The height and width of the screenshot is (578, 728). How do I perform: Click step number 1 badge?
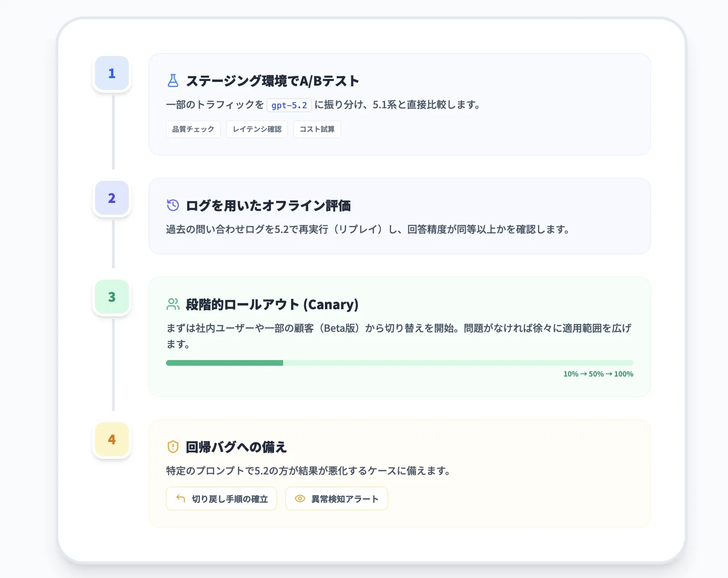pyautogui.click(x=111, y=73)
